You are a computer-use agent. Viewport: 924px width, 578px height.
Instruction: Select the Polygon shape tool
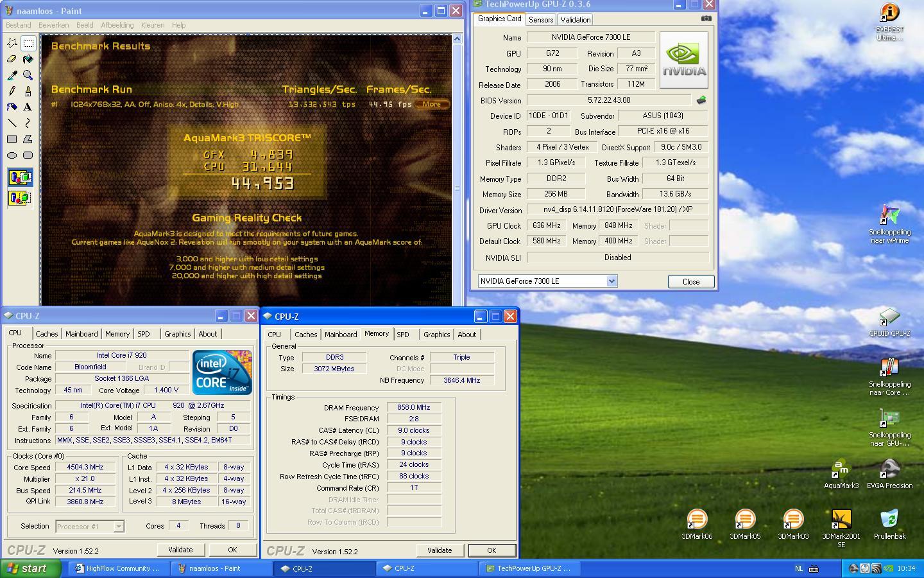28,139
